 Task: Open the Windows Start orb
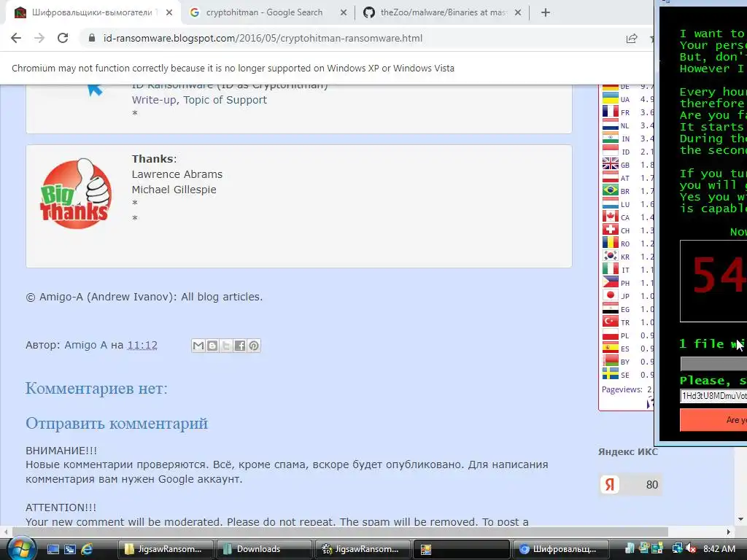tap(20, 550)
